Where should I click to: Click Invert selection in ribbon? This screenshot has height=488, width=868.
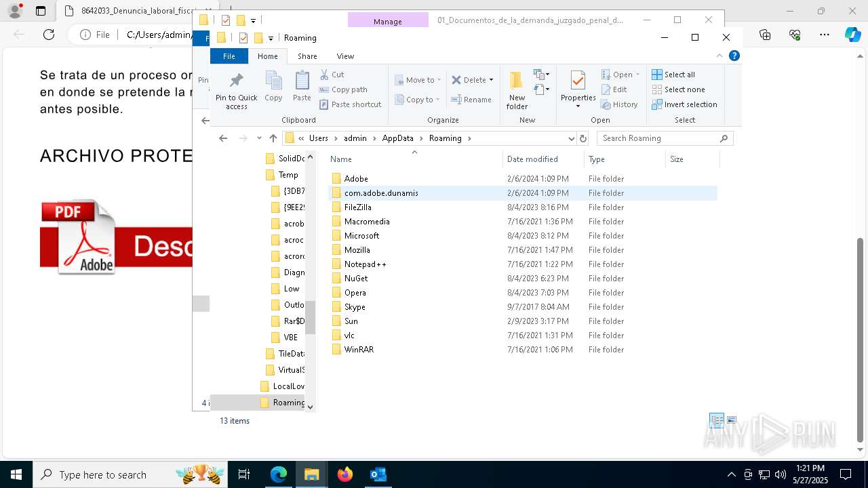pyautogui.click(x=684, y=104)
